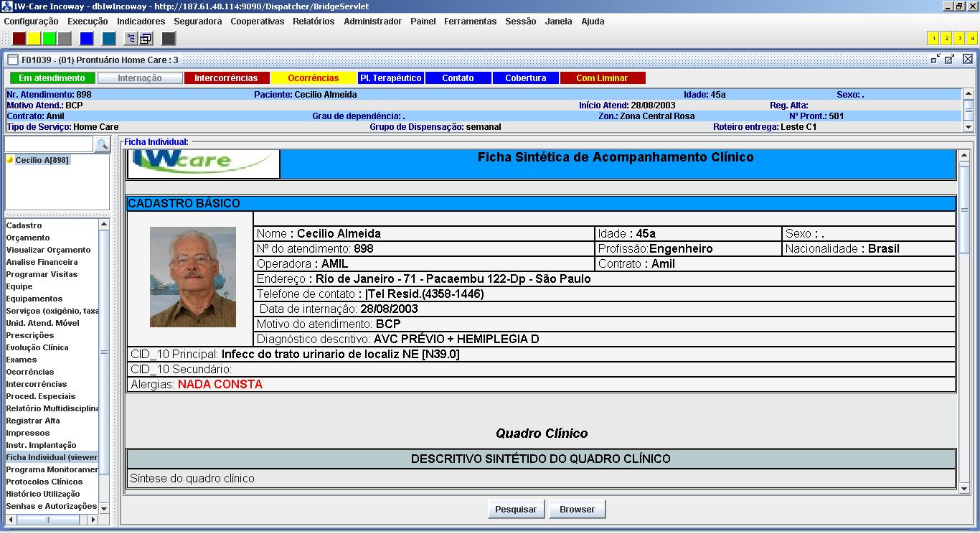This screenshot has height=534, width=980.
Task: Click the patient filter text field
Action: [x=49, y=144]
